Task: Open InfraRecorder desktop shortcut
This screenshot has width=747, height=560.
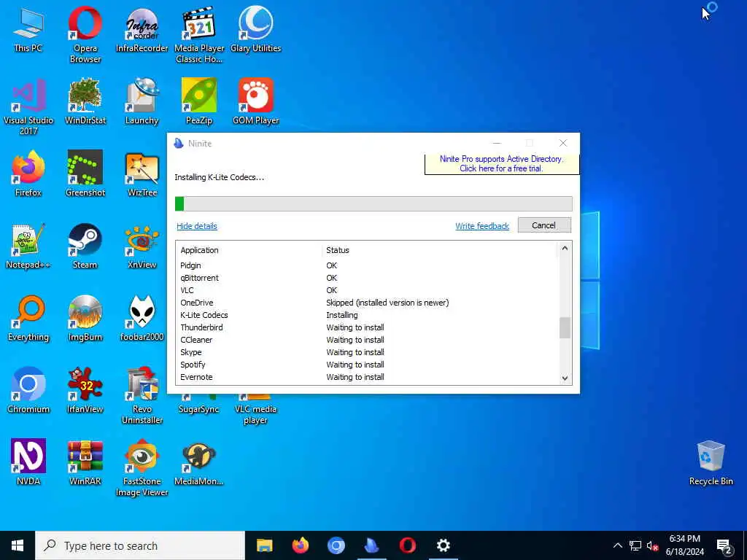Action: [142, 29]
